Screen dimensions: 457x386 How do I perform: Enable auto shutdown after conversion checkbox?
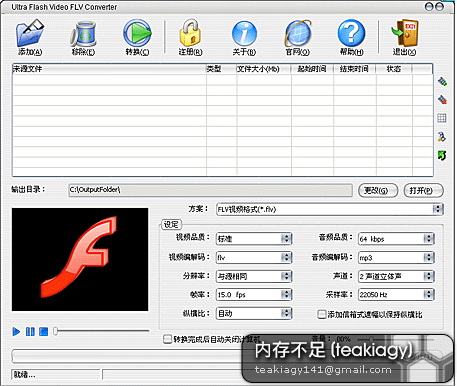coord(167,339)
